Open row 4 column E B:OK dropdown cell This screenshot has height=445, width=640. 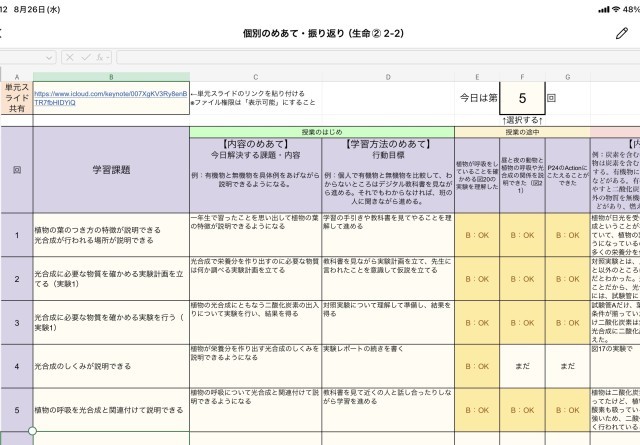coord(477,366)
